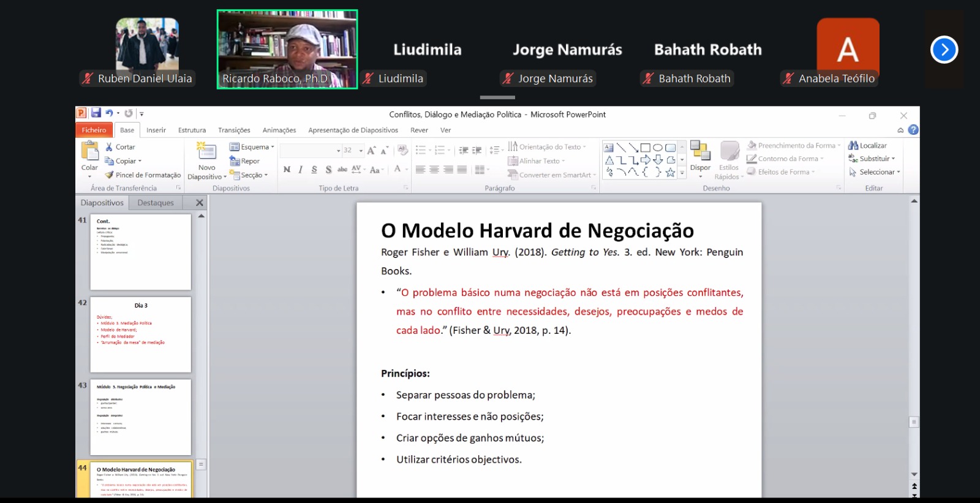
Task: Click the minimize ribbon caret icon
Action: 900,130
